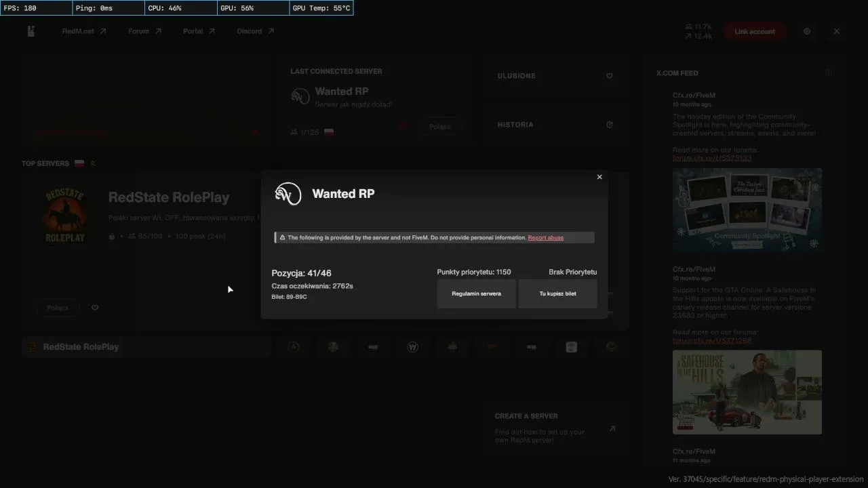
Task: Open the Forum link in the top bar
Action: coord(144,31)
